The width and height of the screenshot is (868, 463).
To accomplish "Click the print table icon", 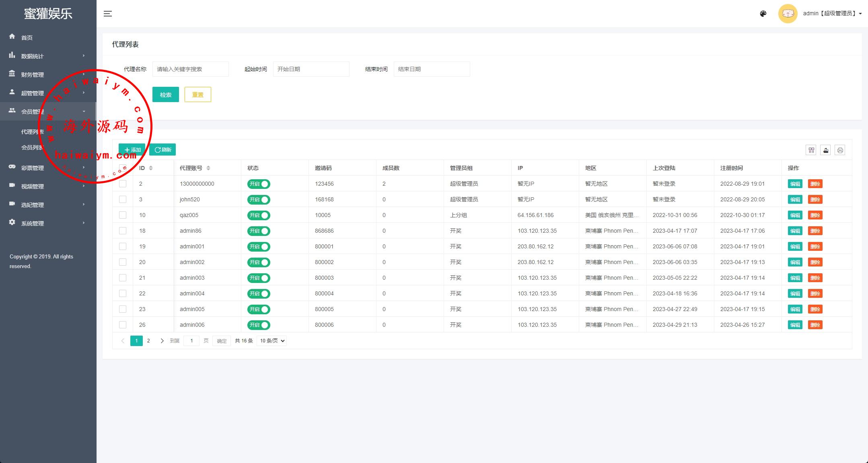I will point(840,150).
